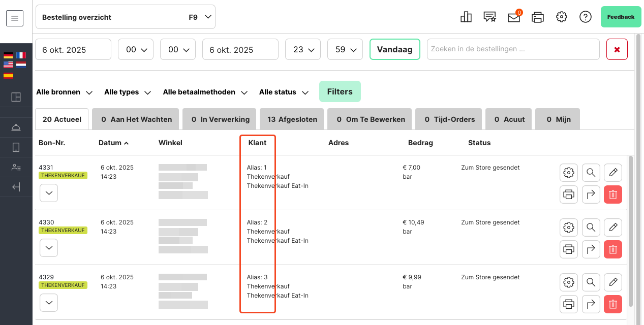This screenshot has width=644, height=325.
Task: Switch to the Tijd-Orders tab
Action: [449, 119]
